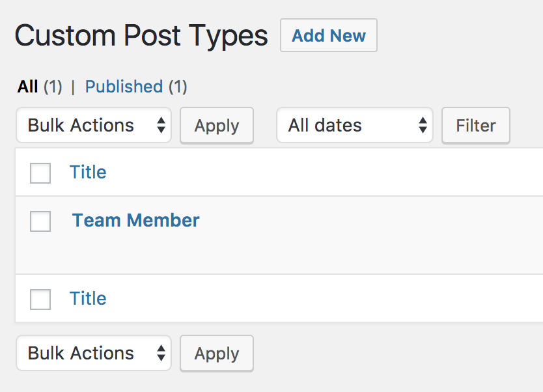Click the Filter button
This screenshot has width=543, height=392.
pyautogui.click(x=475, y=126)
